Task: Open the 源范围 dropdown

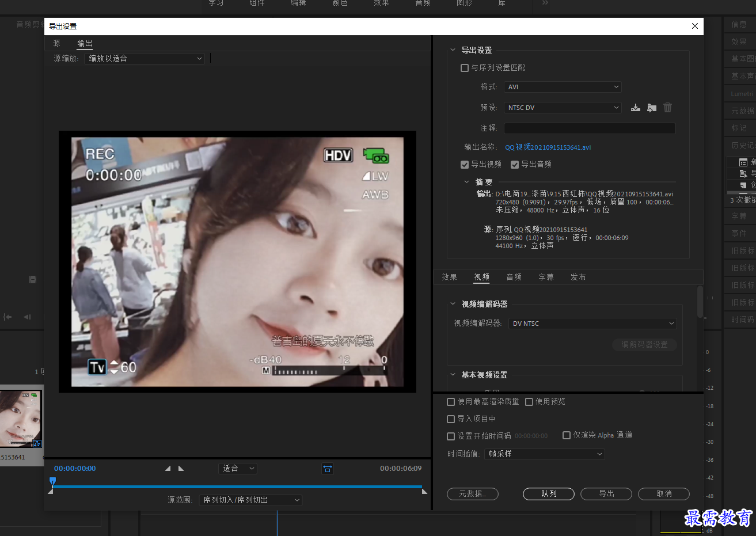Action: (x=250, y=500)
